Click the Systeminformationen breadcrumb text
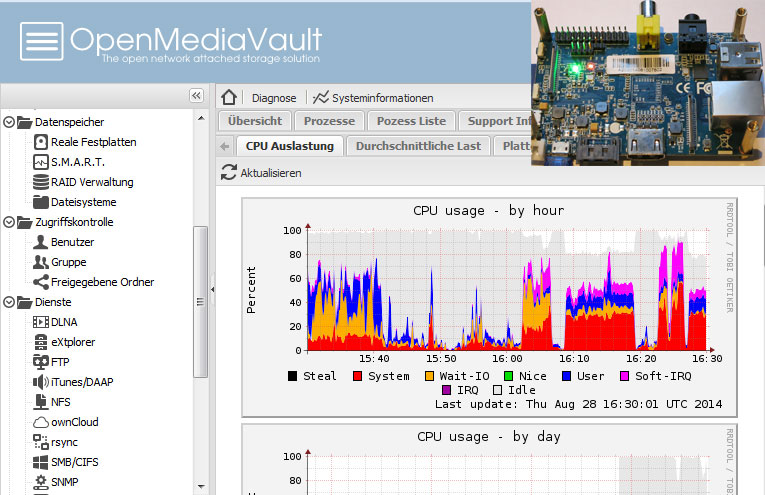 click(382, 98)
